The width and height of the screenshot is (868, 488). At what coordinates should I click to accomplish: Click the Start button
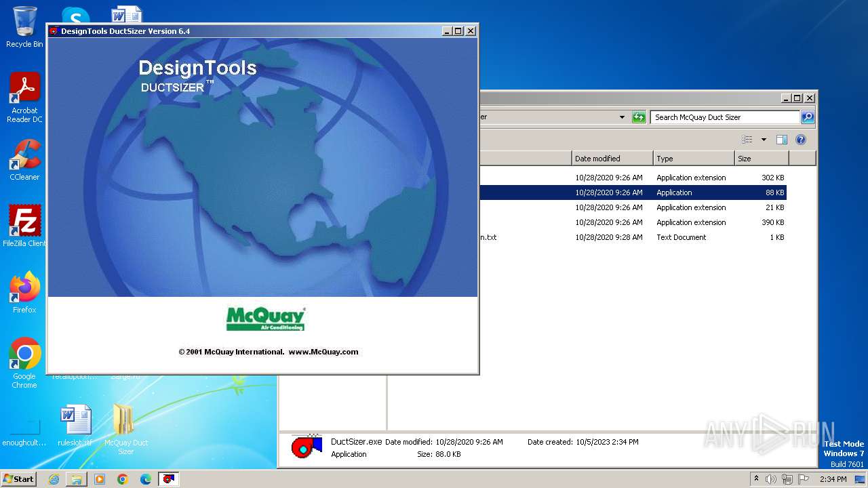coord(19,479)
